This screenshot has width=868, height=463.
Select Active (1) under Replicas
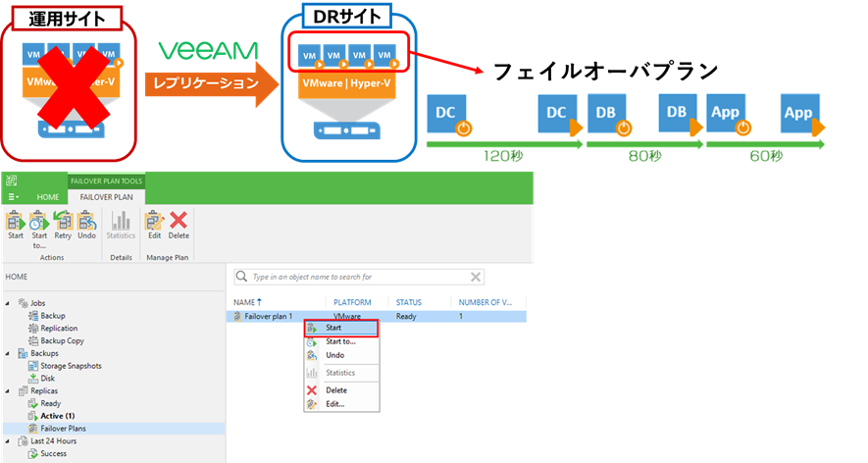(x=58, y=416)
